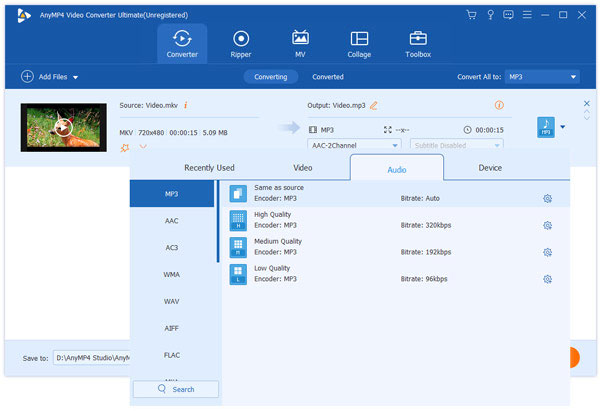This screenshot has height=411, width=600.
Task: Select the High Quality preset icon
Action: 238,221
